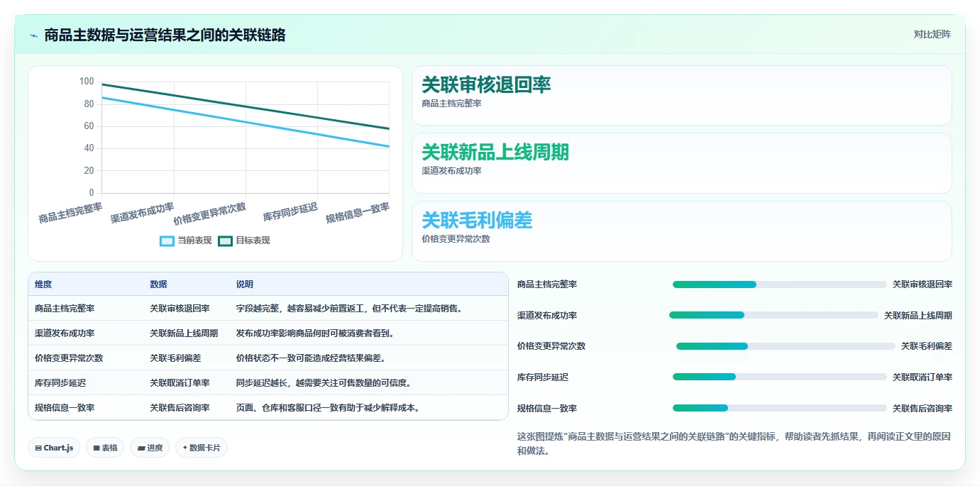This screenshot has width=980, height=486.
Task: Click the sparkle icon in 数据卡片 chip
Action: 185,448
